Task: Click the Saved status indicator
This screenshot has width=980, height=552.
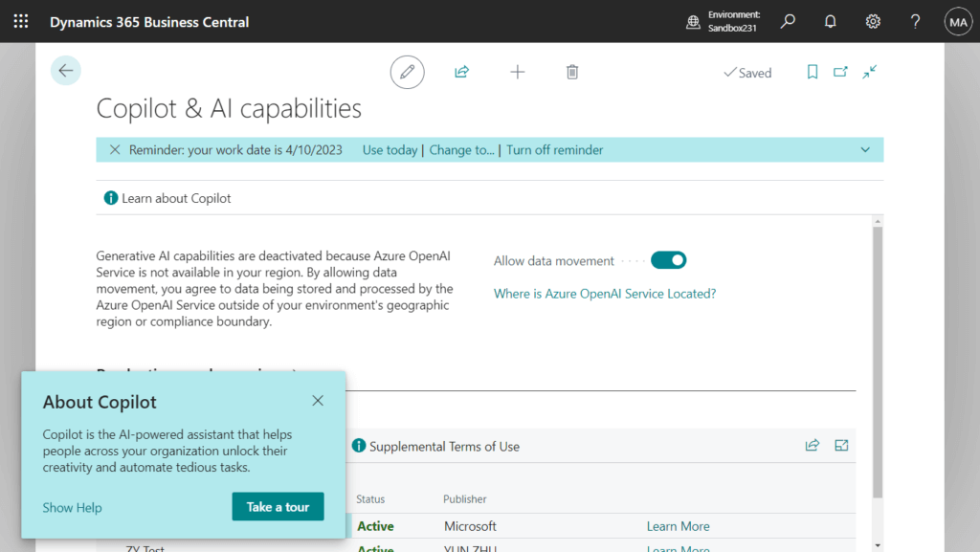Action: [x=747, y=73]
